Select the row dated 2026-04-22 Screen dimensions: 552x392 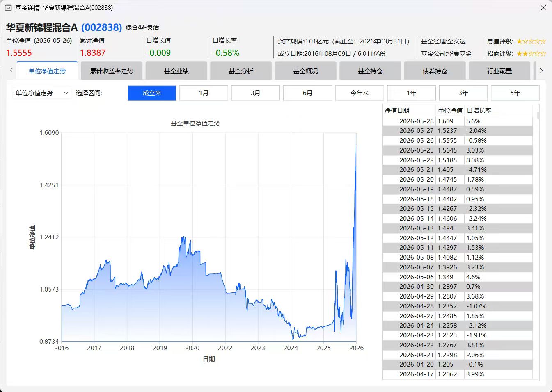(x=458, y=345)
